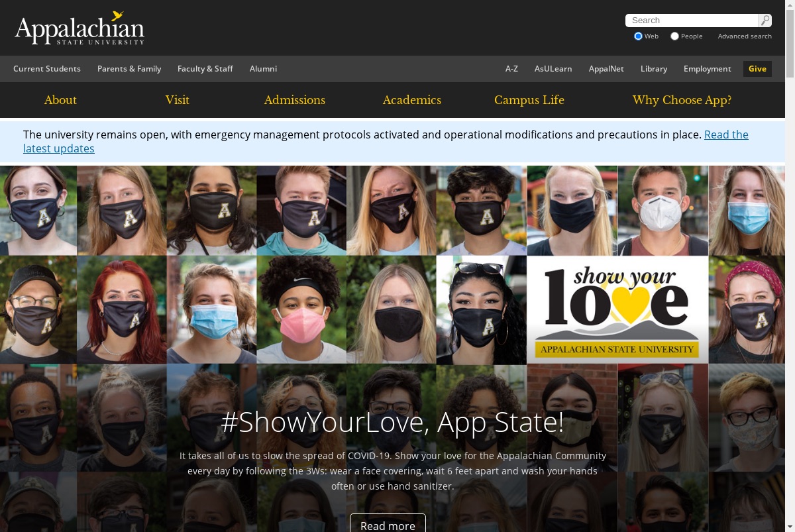Open Current Students menu item
This screenshot has height=532, width=795.
47,69
